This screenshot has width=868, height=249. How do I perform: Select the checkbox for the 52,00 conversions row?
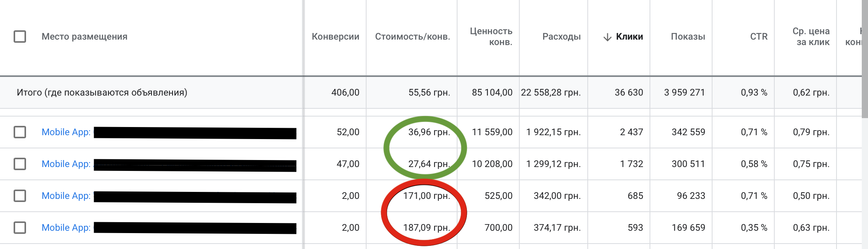coord(20,132)
